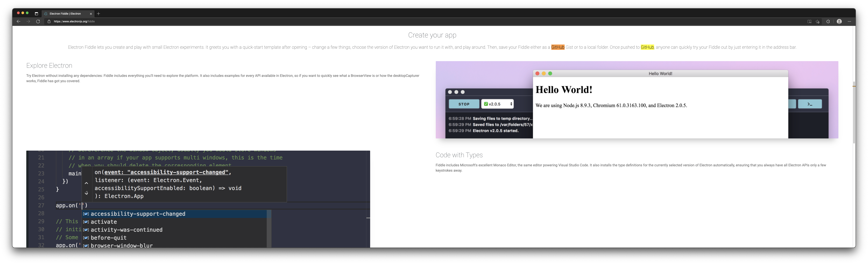The image size is (868, 264).
Task: Click the URL in the address bar
Action: tap(74, 21)
